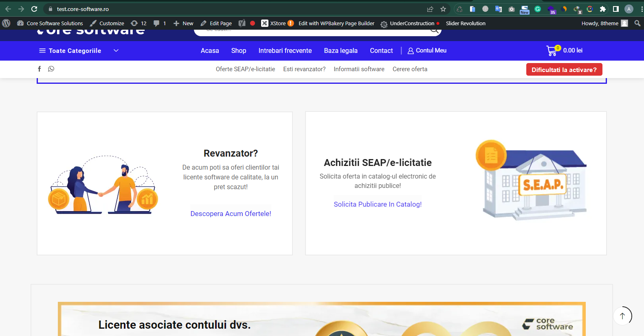Viewport: 644px width, 336px height.
Task: Open the camera screenshot extension
Action: [512, 9]
